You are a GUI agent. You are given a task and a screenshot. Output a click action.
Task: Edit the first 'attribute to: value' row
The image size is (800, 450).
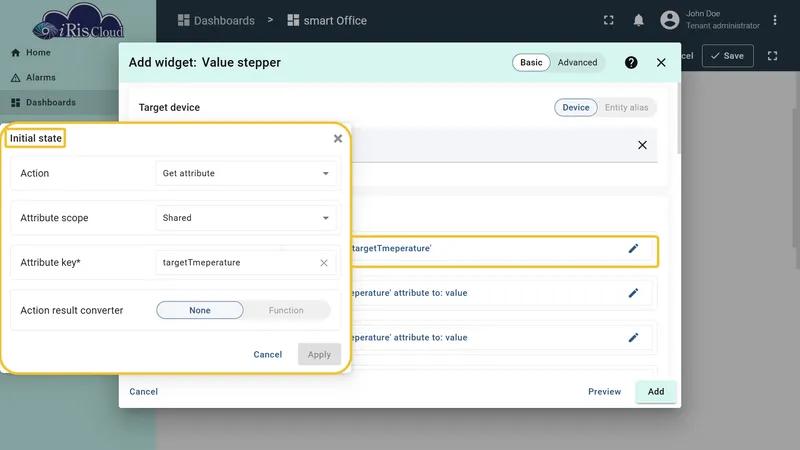click(633, 293)
